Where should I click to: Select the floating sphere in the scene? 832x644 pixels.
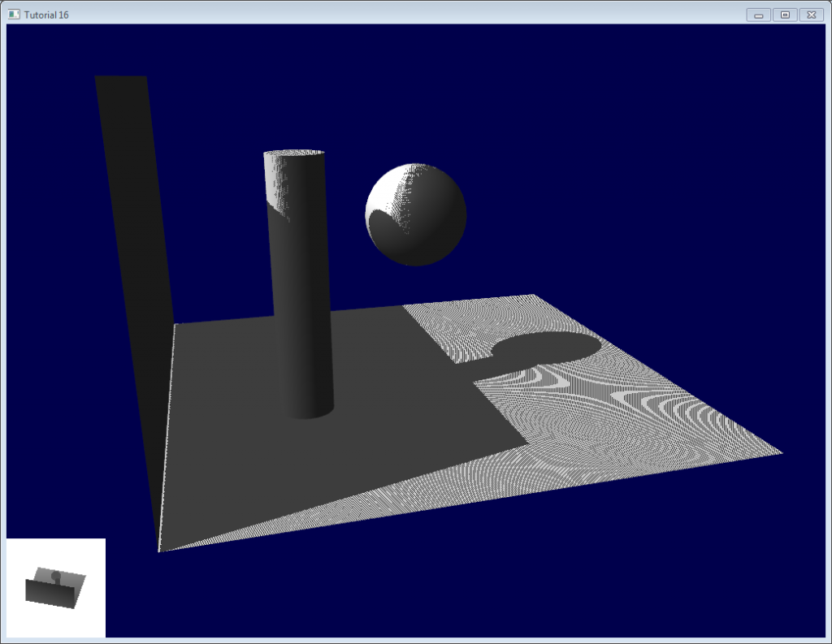click(416, 215)
